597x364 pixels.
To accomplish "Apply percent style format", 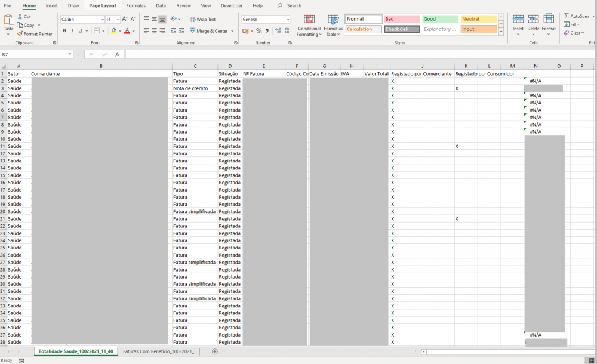I will point(259,31).
